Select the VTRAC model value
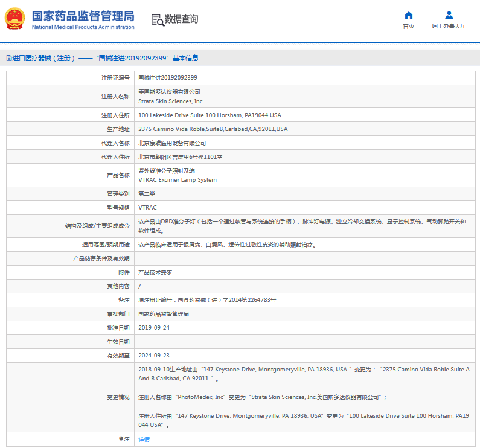The width and height of the screenshot is (480, 448). coord(147,208)
